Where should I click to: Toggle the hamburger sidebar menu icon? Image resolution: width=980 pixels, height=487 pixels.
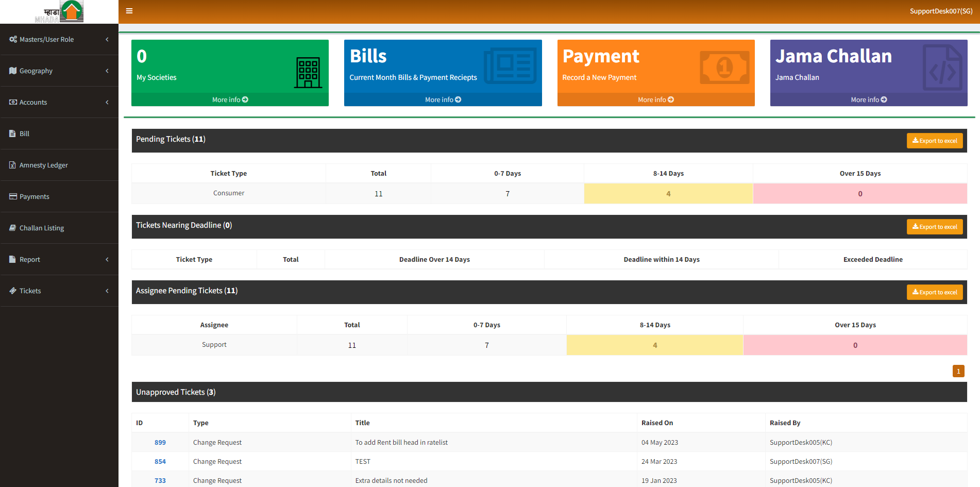click(x=129, y=11)
